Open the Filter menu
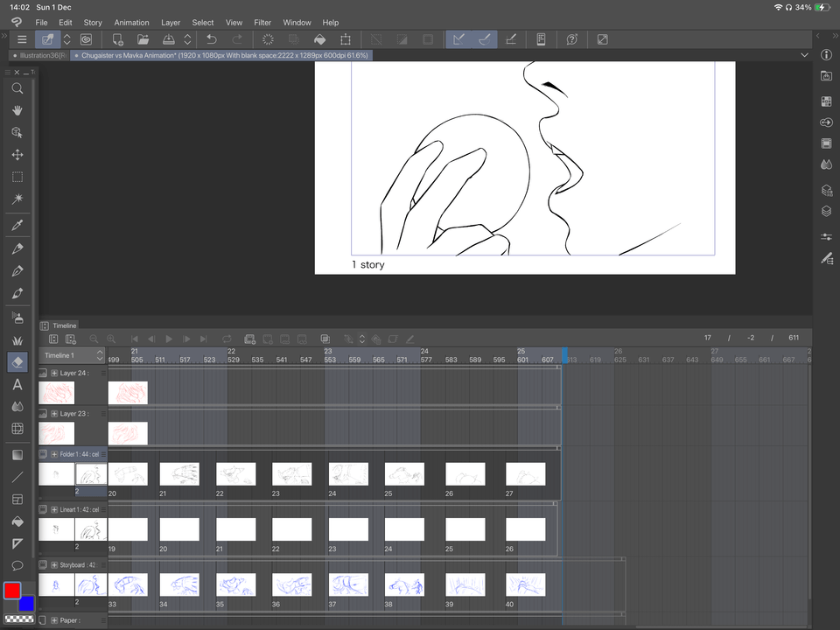This screenshot has height=630, width=840. click(x=262, y=23)
